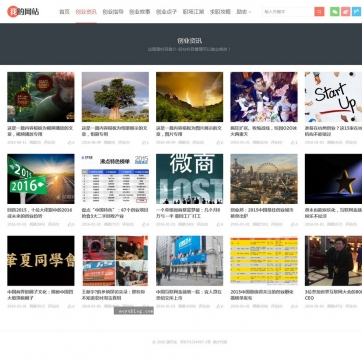The image size is (362, 362).
Task: Open the yellow striped table thumbnail
Action: (264, 261)
